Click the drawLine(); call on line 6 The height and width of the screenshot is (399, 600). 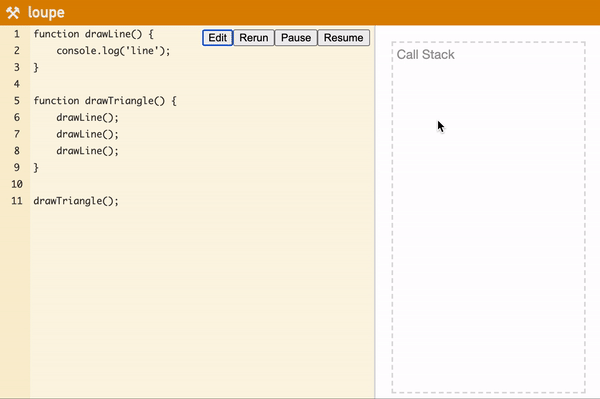point(88,117)
